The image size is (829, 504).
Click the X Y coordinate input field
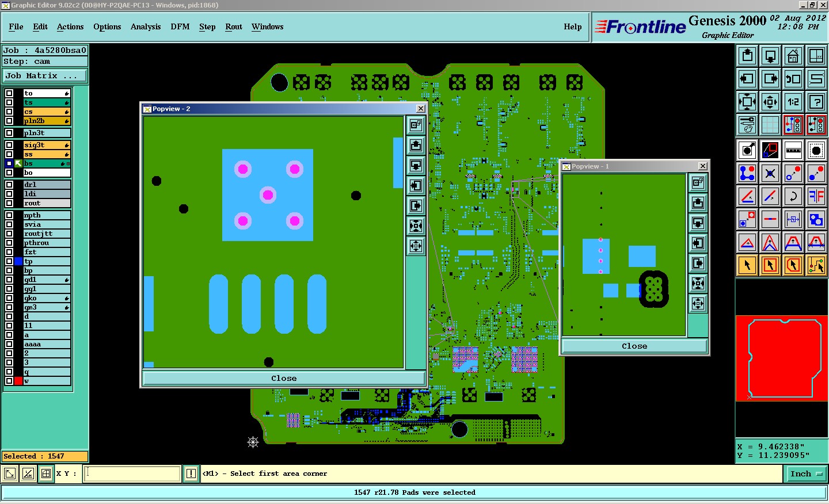132,474
